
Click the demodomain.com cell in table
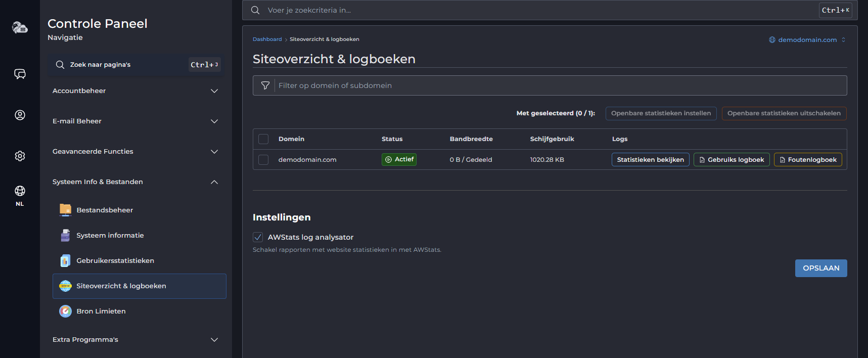pos(307,160)
